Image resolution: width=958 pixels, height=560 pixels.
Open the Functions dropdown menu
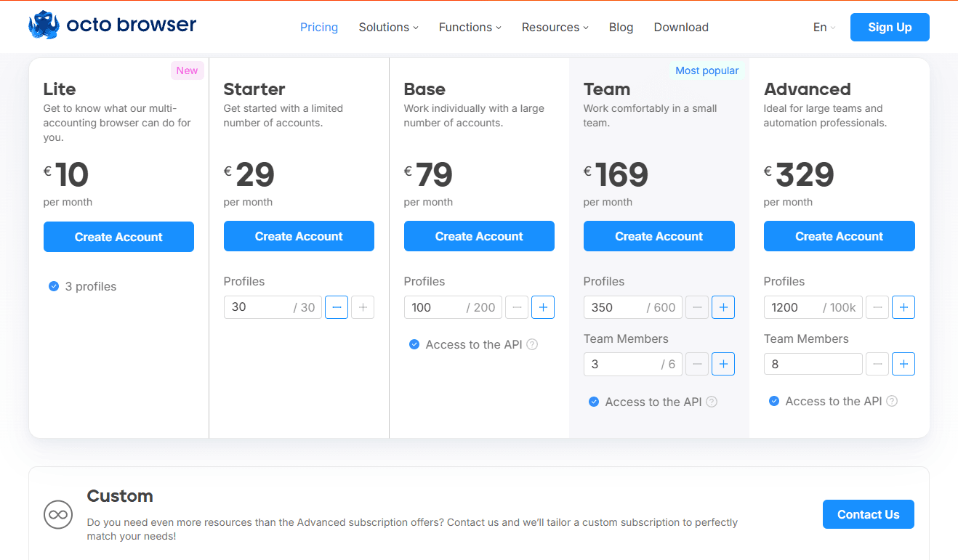pos(470,27)
